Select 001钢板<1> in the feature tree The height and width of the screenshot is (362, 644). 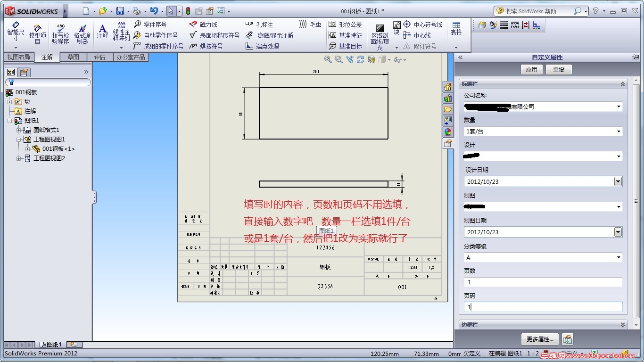pos(58,149)
